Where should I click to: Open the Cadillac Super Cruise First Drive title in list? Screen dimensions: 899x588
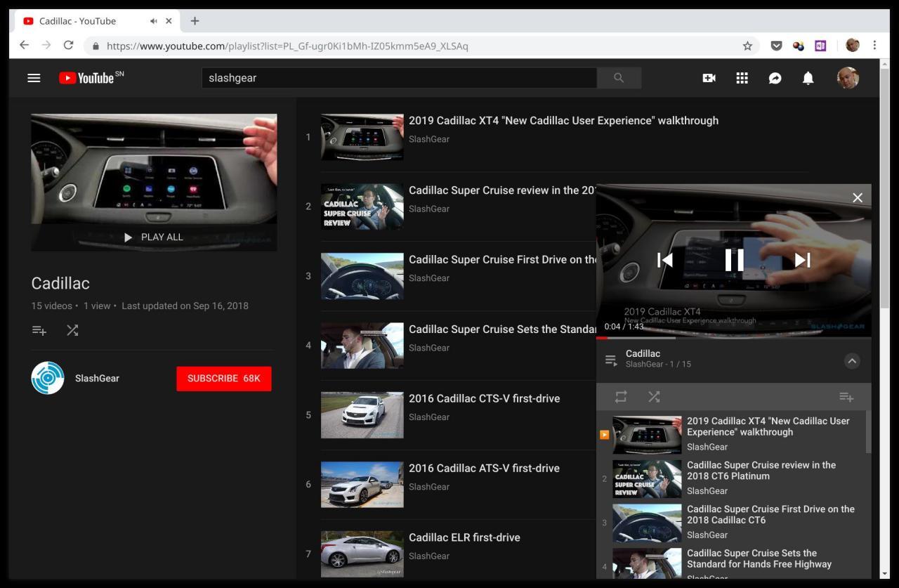point(502,259)
